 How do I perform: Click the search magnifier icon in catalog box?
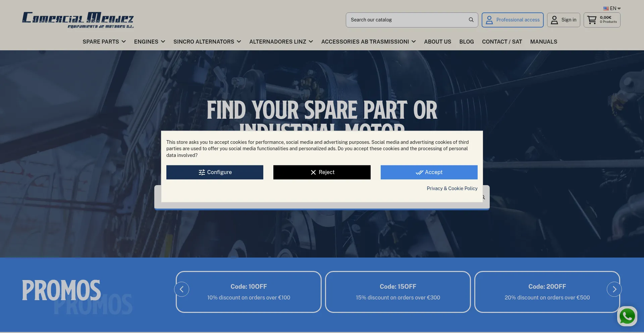click(471, 20)
